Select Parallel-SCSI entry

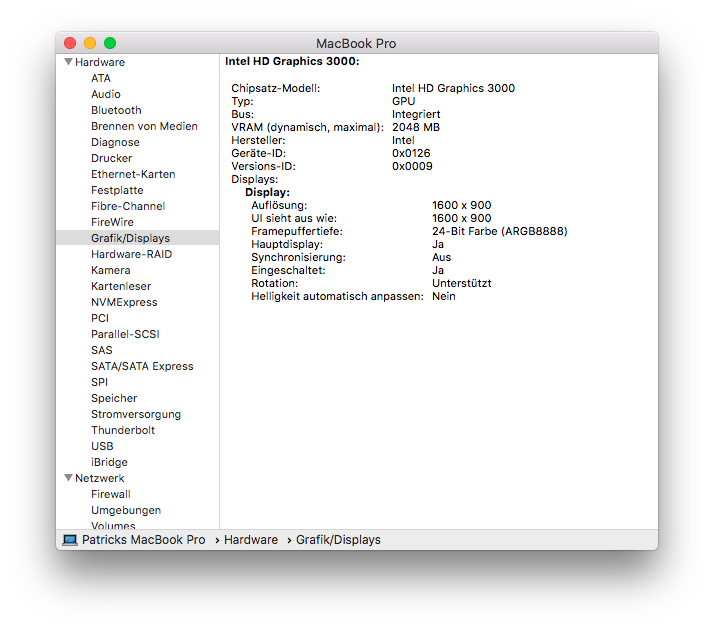125,334
